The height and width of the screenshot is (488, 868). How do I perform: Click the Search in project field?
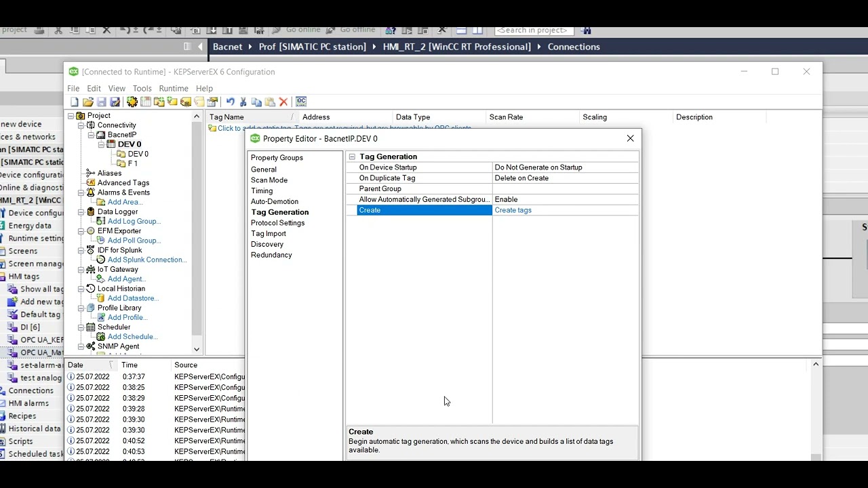pyautogui.click(x=534, y=30)
